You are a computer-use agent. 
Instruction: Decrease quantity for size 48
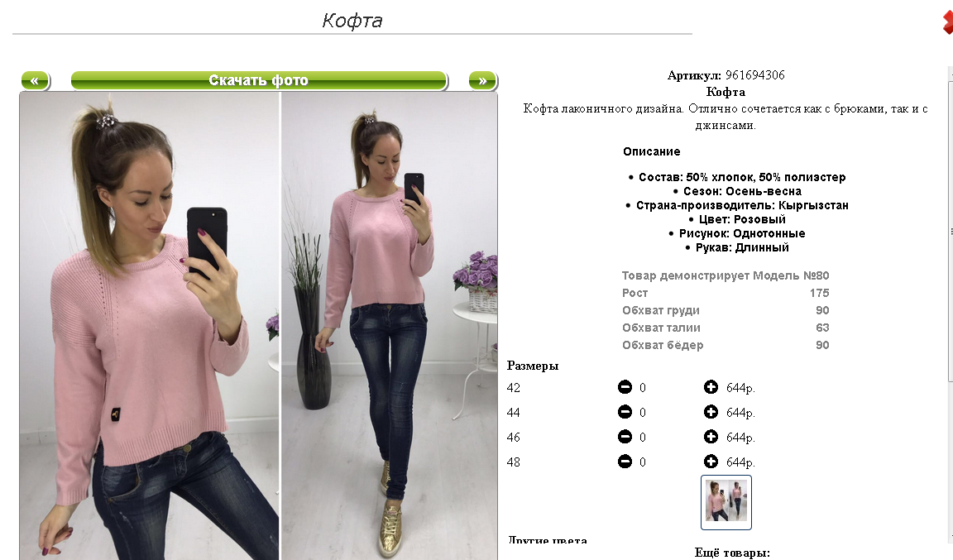(x=625, y=462)
